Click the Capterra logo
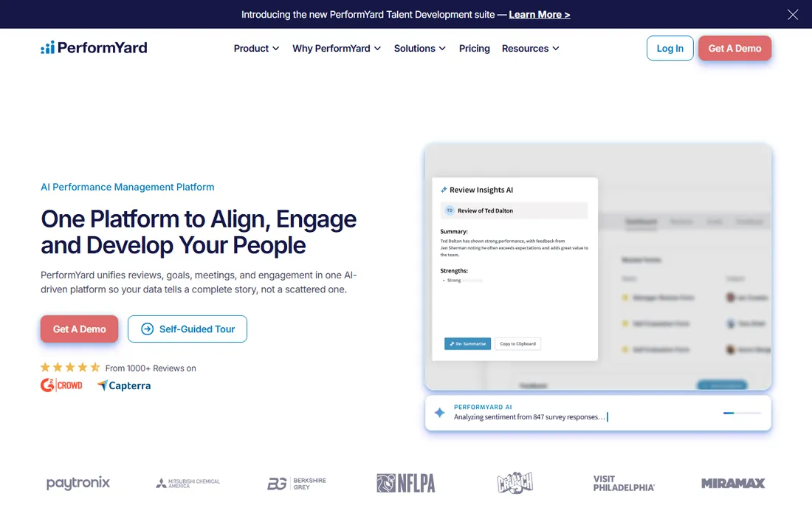Image resolution: width=812 pixels, height=508 pixels. [x=124, y=385]
